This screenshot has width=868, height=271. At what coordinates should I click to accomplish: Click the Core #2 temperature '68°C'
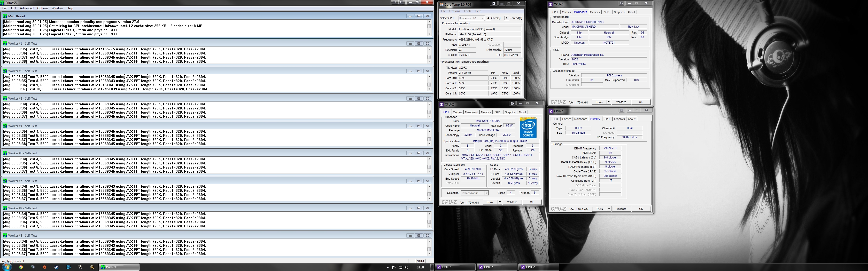[x=473, y=88]
